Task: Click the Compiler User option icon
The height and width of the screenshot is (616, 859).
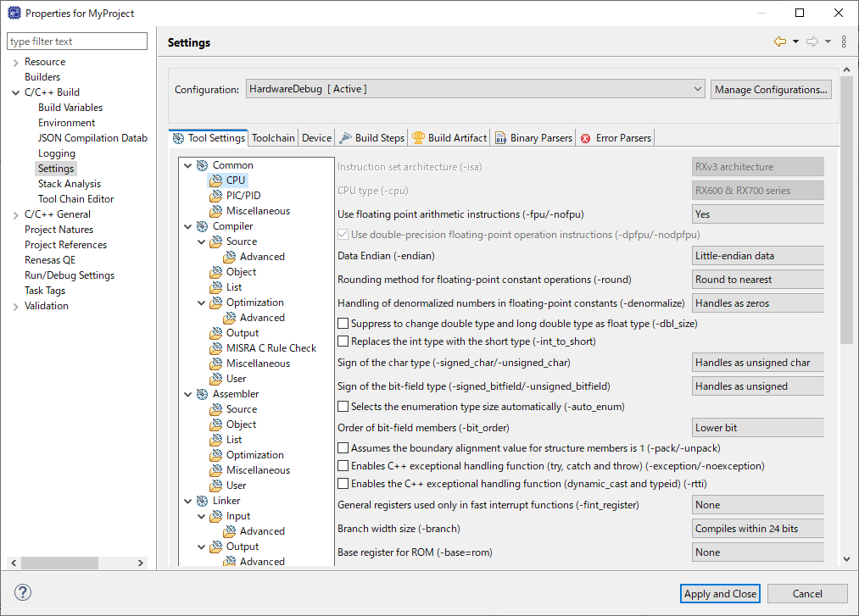Action: pyautogui.click(x=216, y=379)
